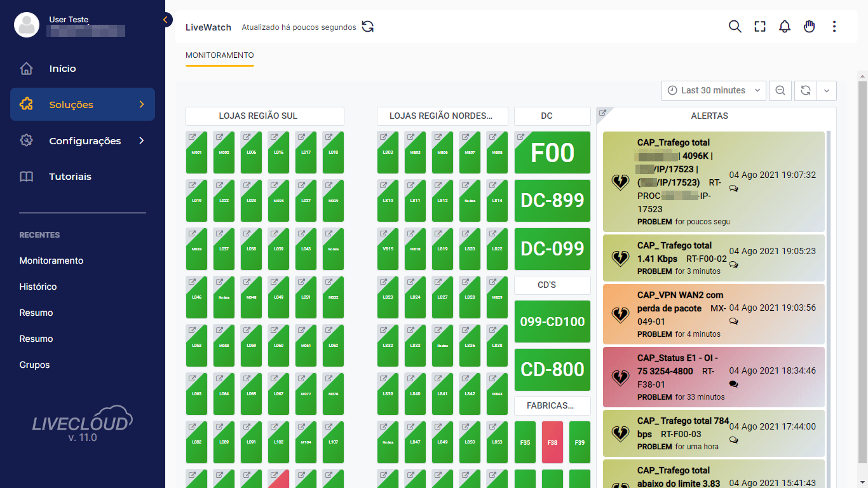Click the 'User Teste' name text
868x488 pixels.
tap(69, 20)
